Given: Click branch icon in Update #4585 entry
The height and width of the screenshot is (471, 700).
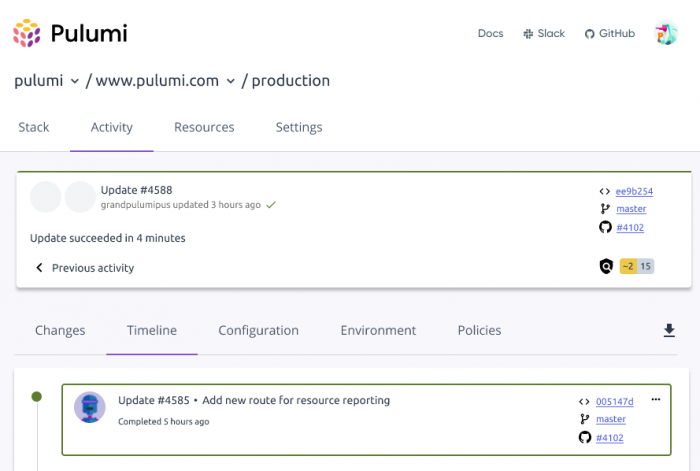Looking at the screenshot, I should [584, 419].
